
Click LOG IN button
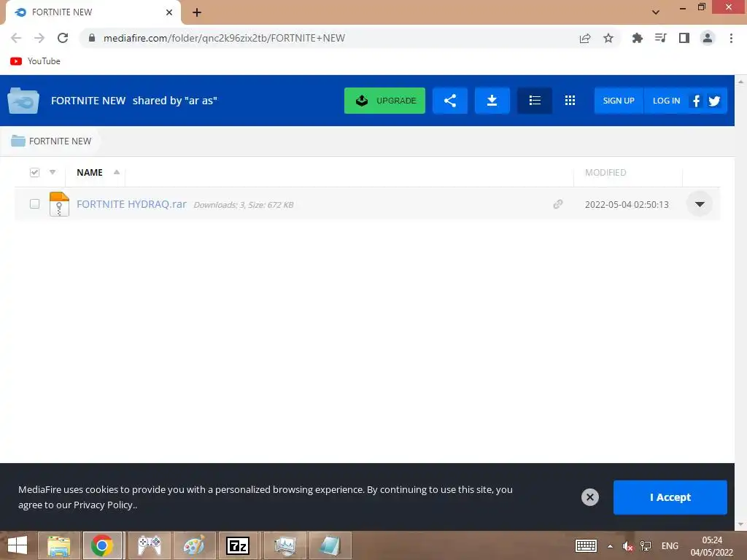(666, 101)
